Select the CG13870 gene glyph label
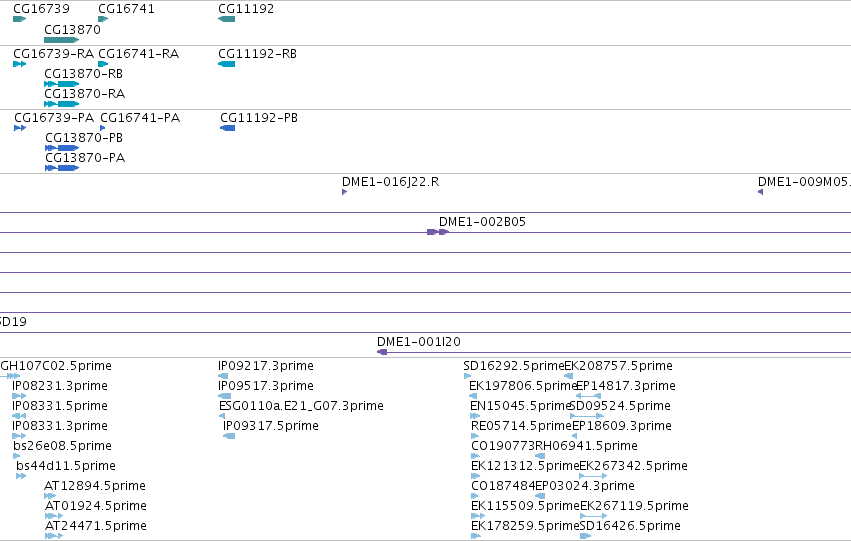Image resolution: width=851 pixels, height=541 pixels. [x=72, y=30]
